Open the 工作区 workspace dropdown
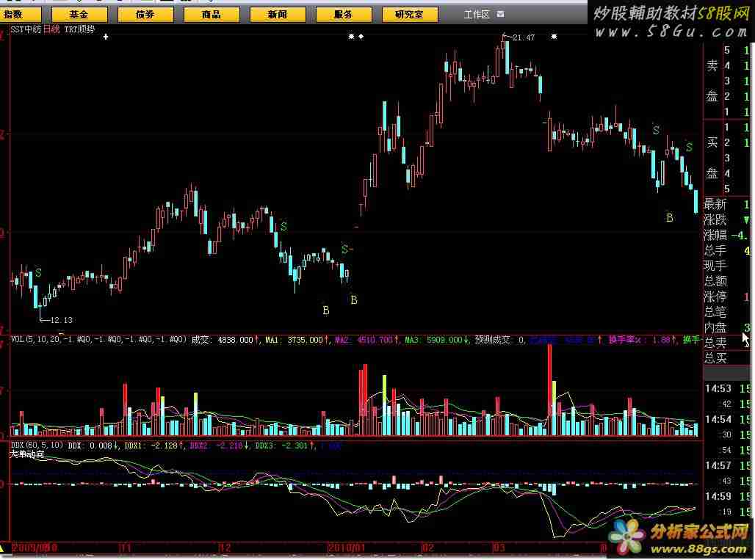The height and width of the screenshot is (560, 755). point(477,14)
